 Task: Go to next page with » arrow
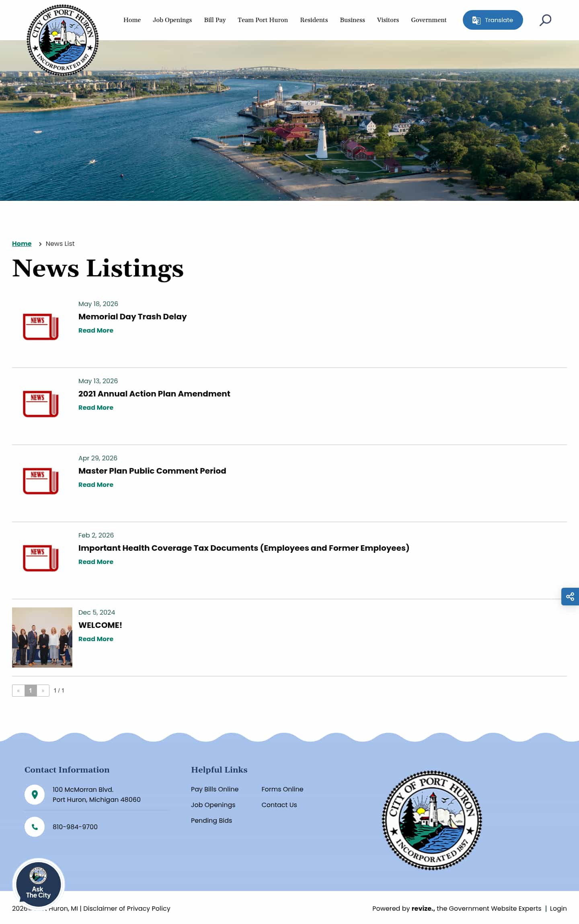[x=43, y=691]
